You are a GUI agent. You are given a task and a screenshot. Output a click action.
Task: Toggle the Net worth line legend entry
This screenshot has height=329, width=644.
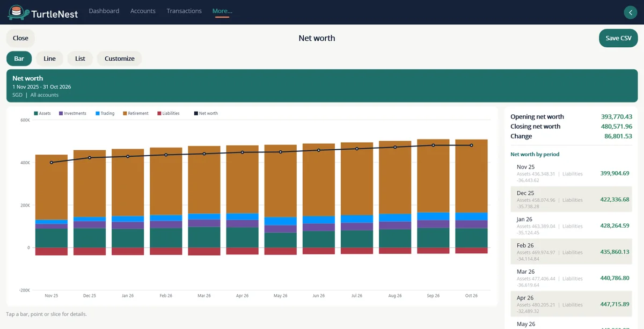click(206, 113)
